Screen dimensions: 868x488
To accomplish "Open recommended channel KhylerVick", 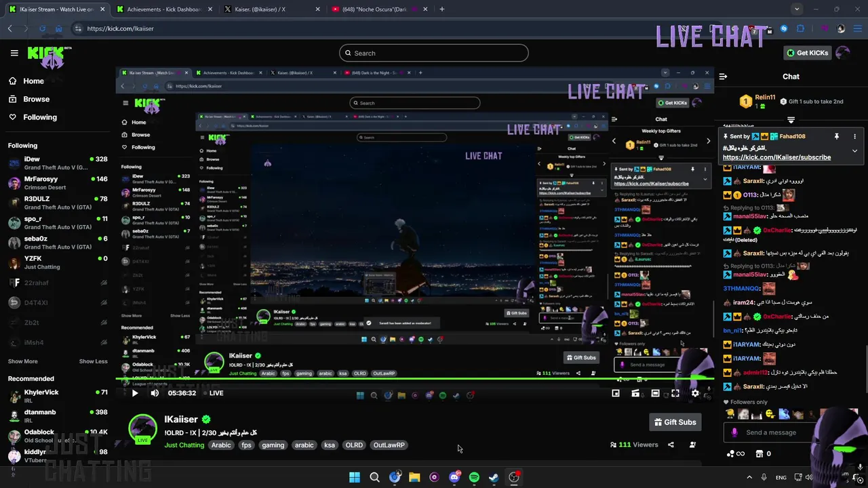I will (x=58, y=396).
